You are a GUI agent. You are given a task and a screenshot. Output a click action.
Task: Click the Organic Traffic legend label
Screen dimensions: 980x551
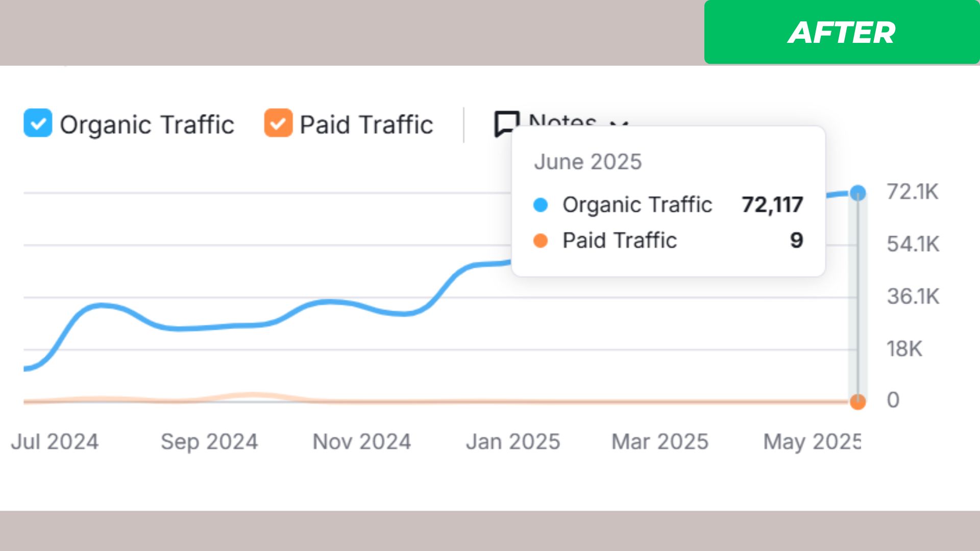[147, 124]
